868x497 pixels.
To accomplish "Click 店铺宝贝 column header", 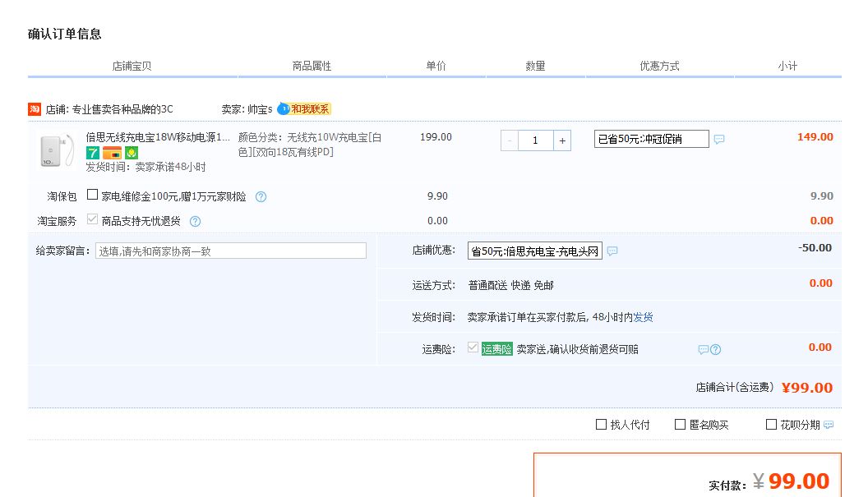I will tap(132, 66).
